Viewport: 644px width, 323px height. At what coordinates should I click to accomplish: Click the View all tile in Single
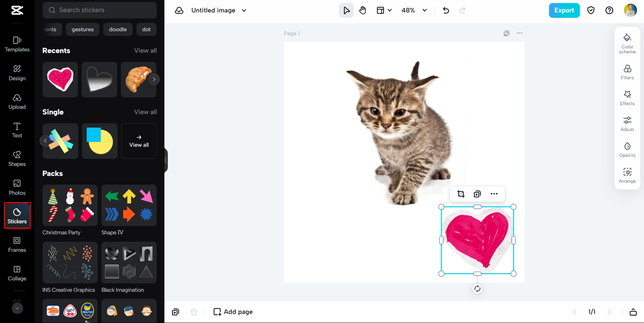pyautogui.click(x=139, y=141)
